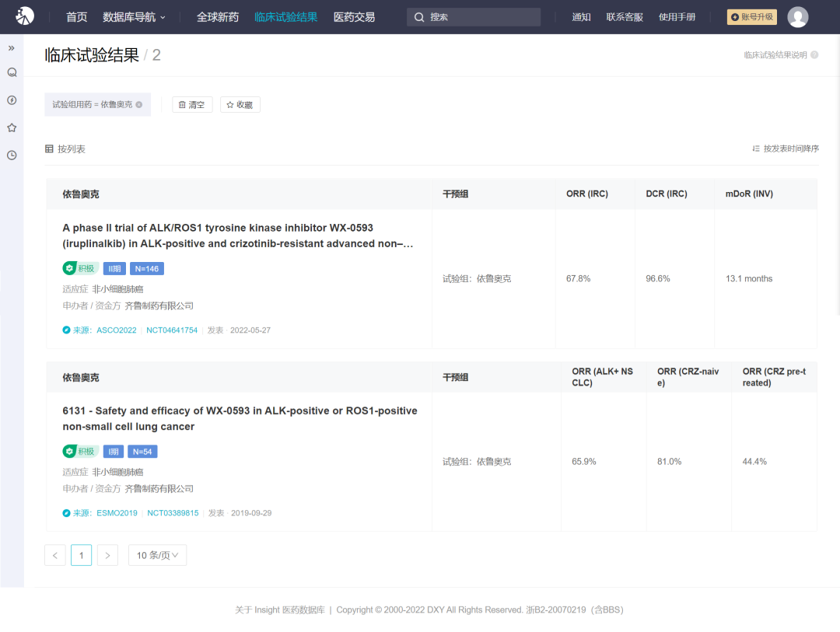Remove the 依鲁奥克 filter tag
Screen dimensions: 840x632
(139, 105)
